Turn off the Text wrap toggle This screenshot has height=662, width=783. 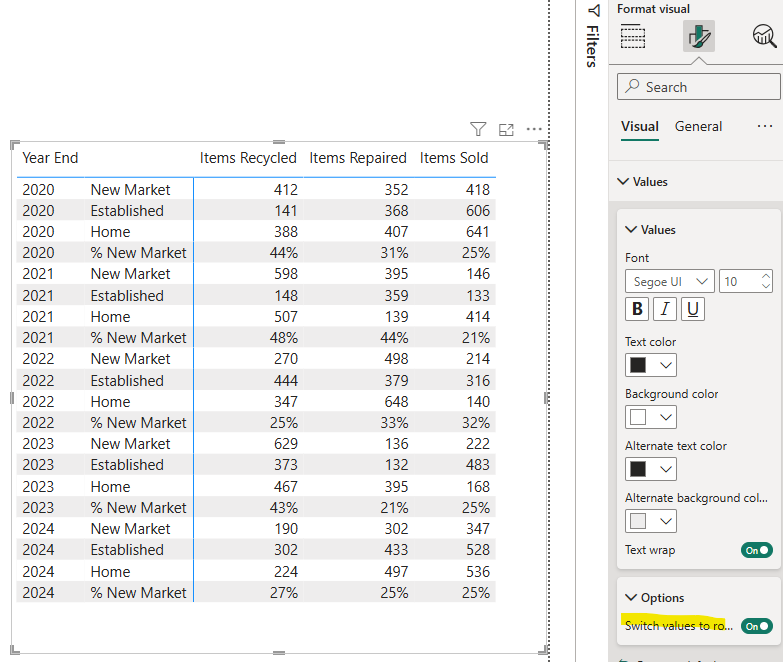757,550
